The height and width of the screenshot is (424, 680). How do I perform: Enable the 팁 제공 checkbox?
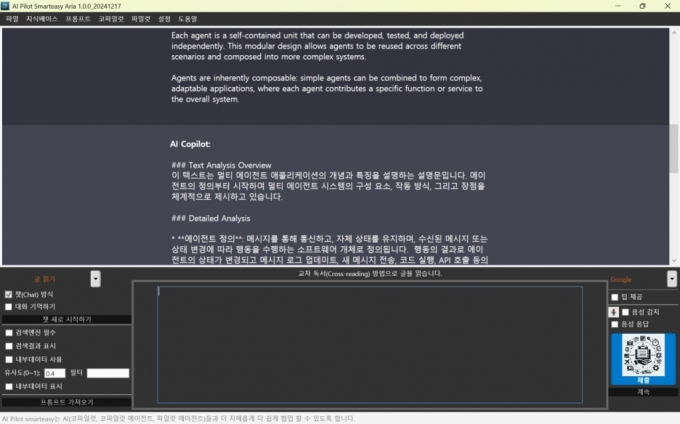(x=615, y=297)
